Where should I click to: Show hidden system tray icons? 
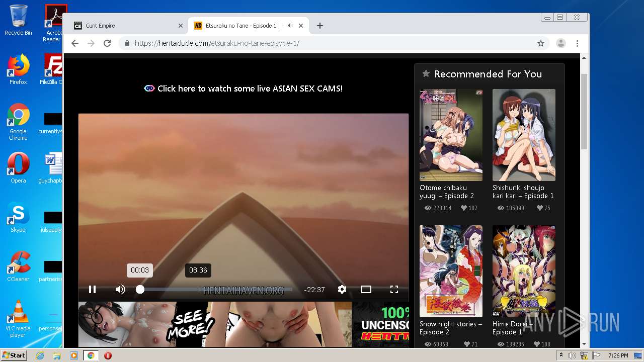pyautogui.click(x=561, y=355)
